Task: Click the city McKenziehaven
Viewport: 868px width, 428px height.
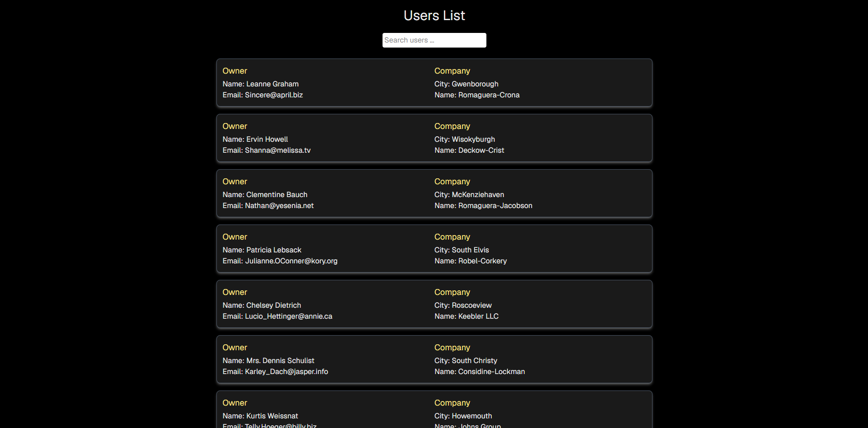Action: [478, 195]
